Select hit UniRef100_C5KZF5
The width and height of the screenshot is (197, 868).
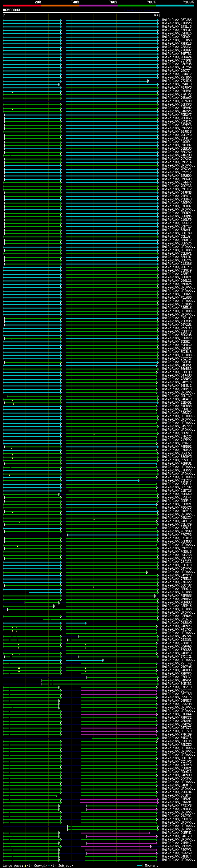pyautogui.click(x=177, y=481)
